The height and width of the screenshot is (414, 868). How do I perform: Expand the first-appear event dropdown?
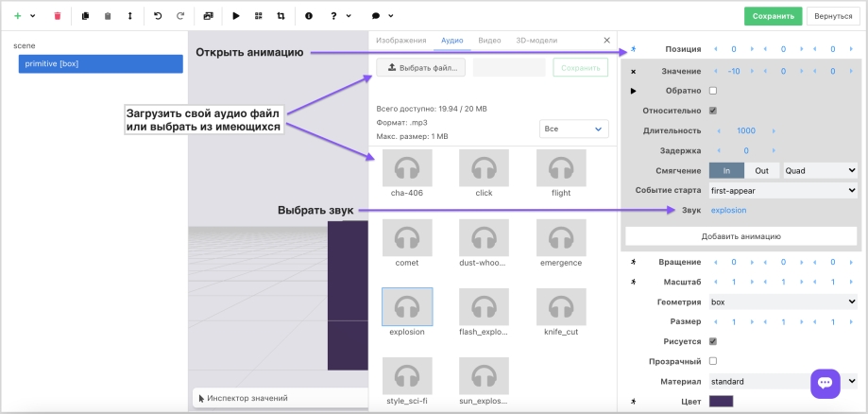(782, 190)
